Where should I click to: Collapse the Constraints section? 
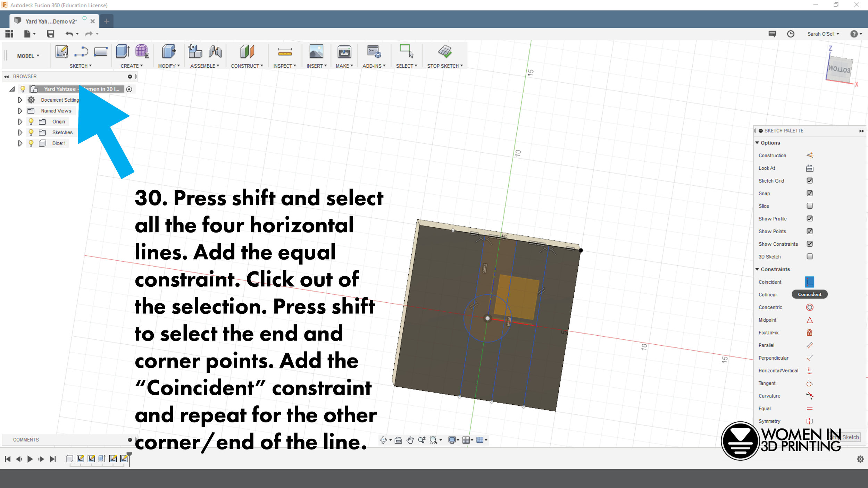click(757, 269)
